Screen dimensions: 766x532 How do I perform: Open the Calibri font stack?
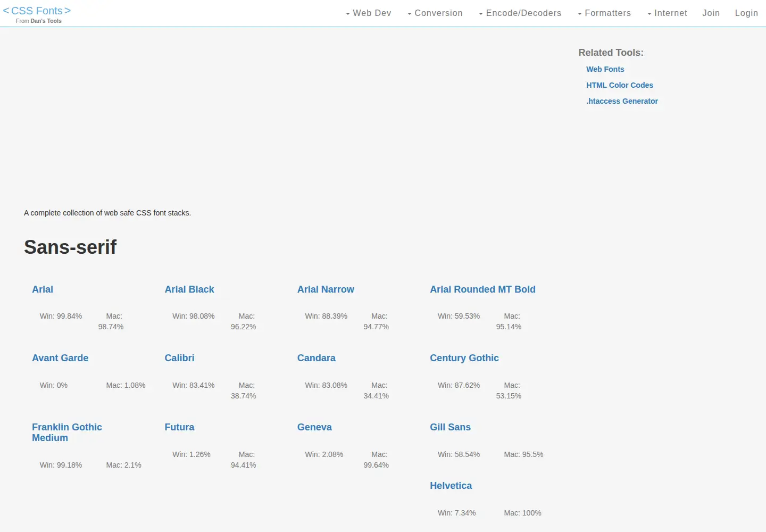[x=179, y=358]
